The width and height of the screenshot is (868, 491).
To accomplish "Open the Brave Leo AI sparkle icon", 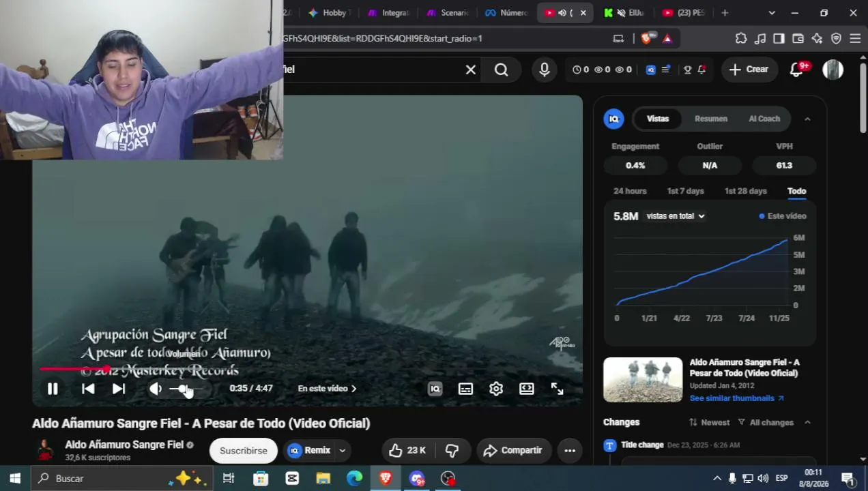I will tap(817, 39).
